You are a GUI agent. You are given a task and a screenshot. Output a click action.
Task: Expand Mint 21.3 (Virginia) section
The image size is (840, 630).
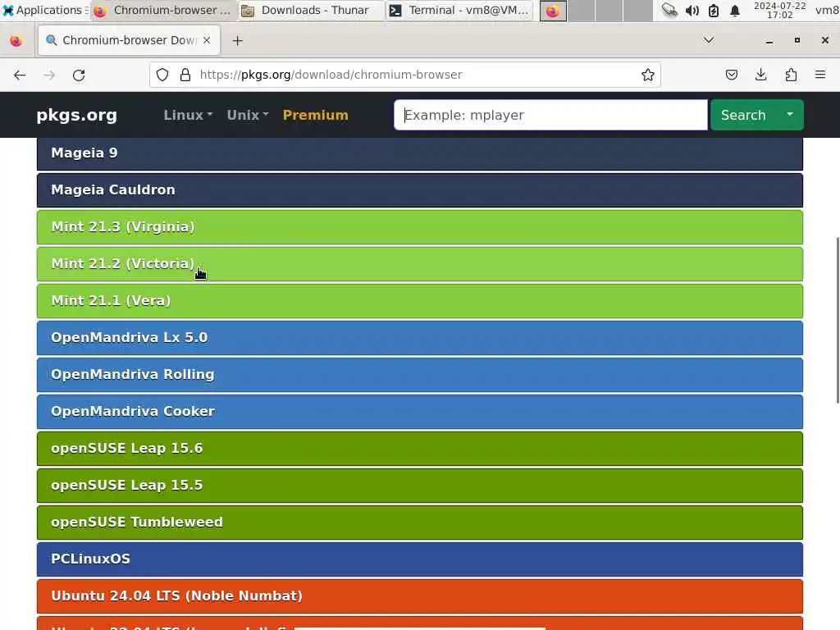[420, 227]
